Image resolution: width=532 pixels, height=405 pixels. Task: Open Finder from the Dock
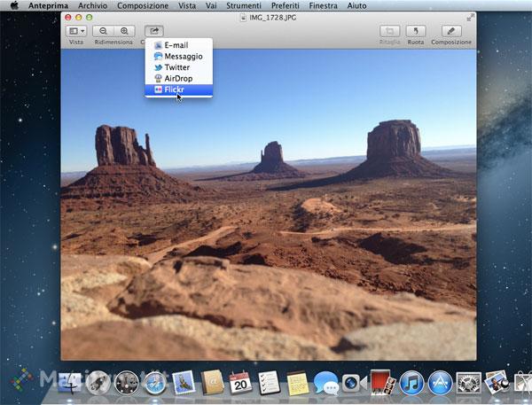(x=69, y=384)
